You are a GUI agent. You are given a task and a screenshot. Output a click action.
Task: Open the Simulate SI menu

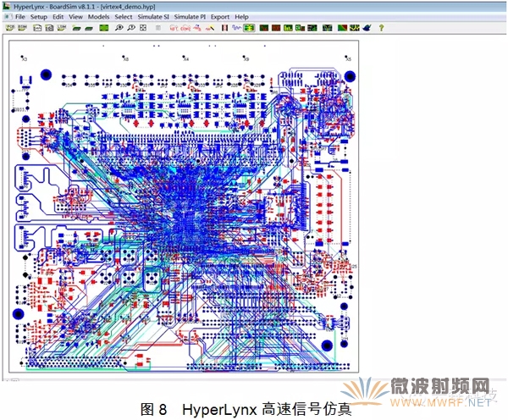pyautogui.click(x=153, y=17)
